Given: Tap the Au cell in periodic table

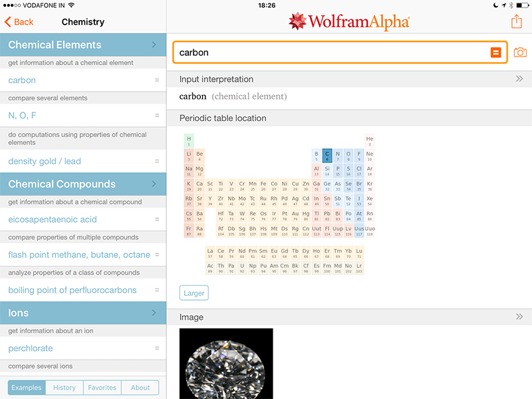Looking at the screenshot, I should click(x=295, y=215).
